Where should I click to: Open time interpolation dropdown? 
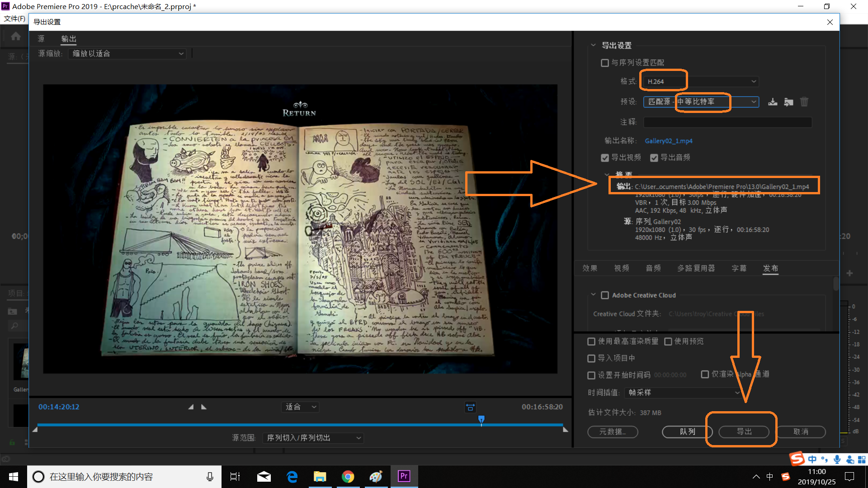click(x=684, y=393)
